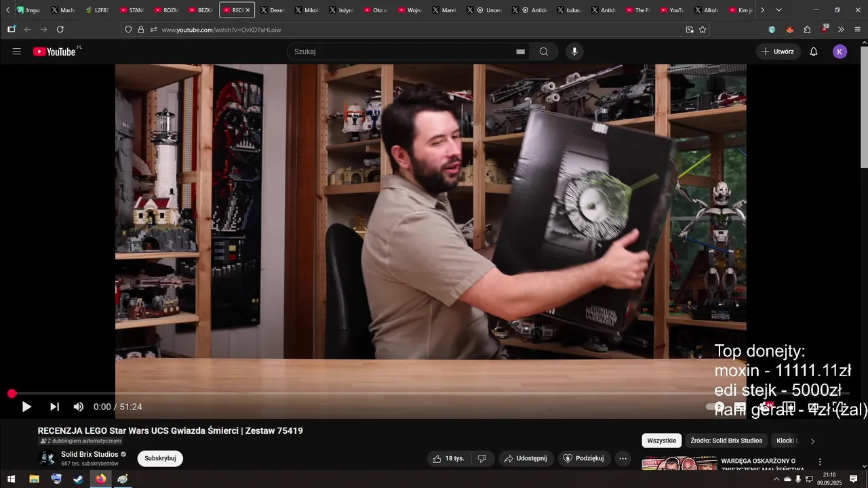Click the search magnifier button
Viewport: 868px width, 488px height.
click(x=544, y=52)
